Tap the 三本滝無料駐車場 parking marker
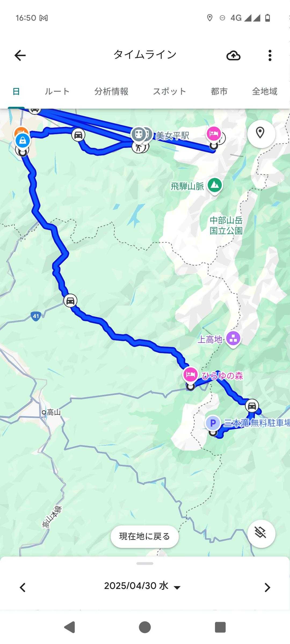Viewport: 290px width, 644px height. tap(213, 423)
